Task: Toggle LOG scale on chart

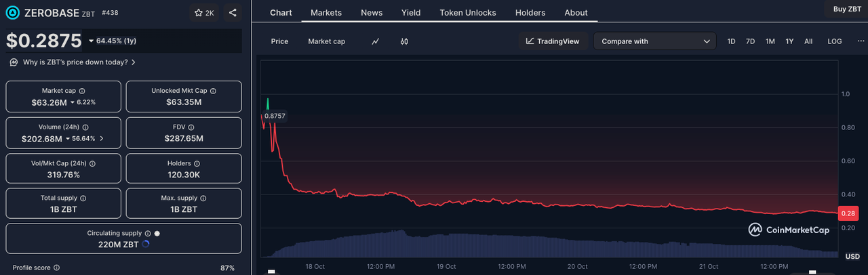Action: (835, 41)
